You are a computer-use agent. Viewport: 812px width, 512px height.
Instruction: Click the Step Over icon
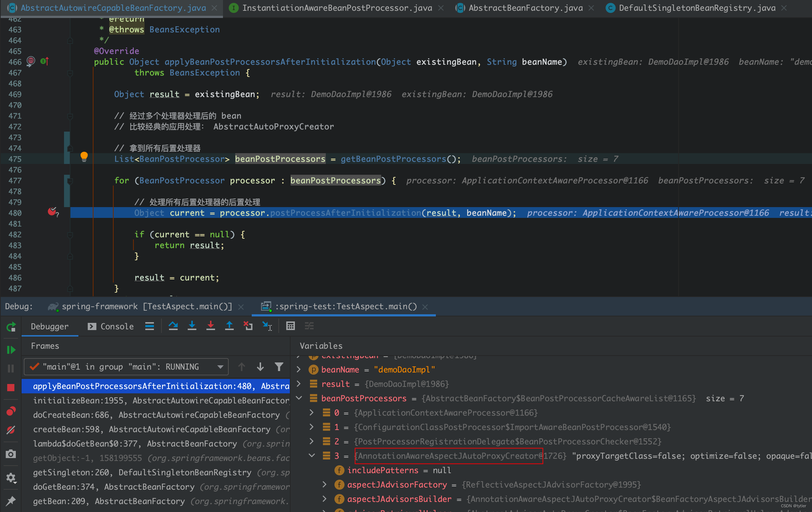pyautogui.click(x=173, y=326)
